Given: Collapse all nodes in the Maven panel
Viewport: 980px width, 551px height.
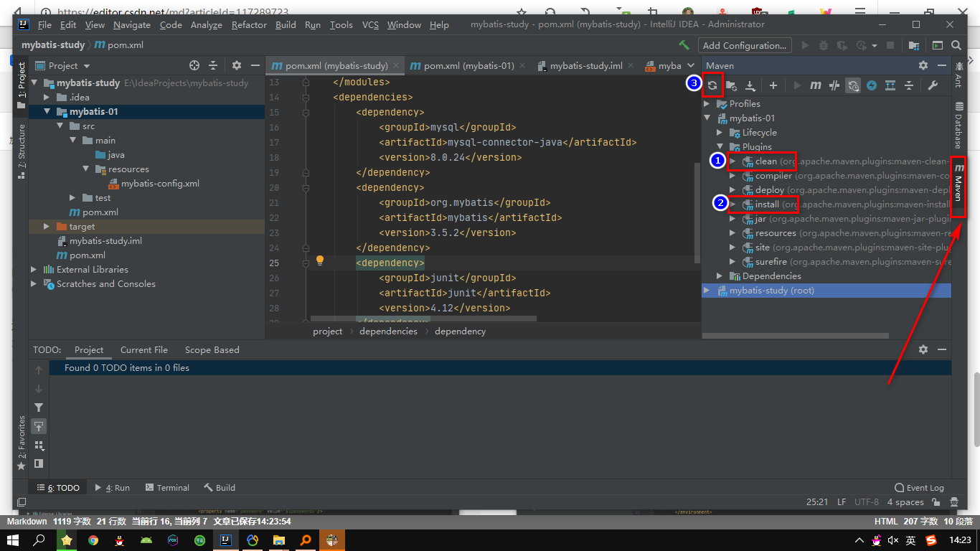Looking at the screenshot, I should coord(910,85).
